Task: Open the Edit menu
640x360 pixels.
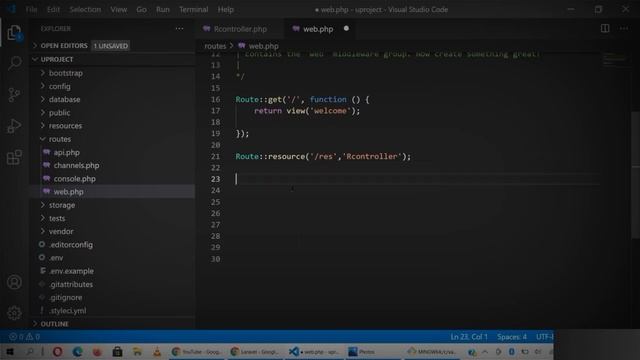Action: coord(53,9)
